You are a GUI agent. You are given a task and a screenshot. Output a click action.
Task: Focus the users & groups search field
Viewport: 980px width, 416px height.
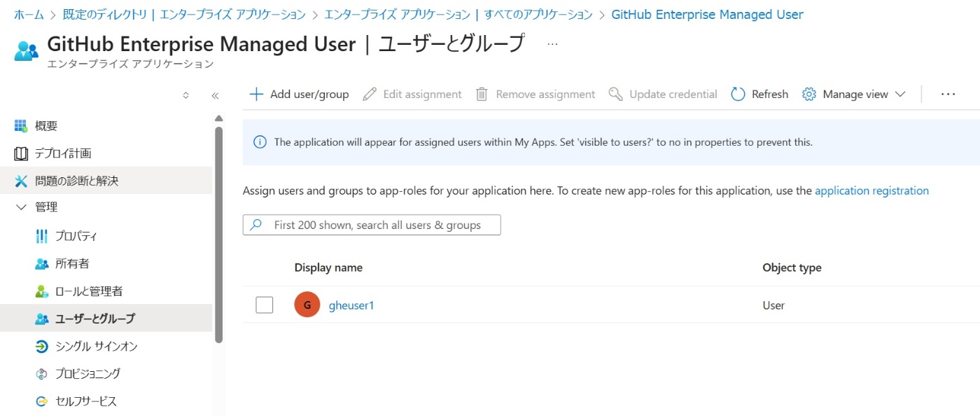point(378,225)
